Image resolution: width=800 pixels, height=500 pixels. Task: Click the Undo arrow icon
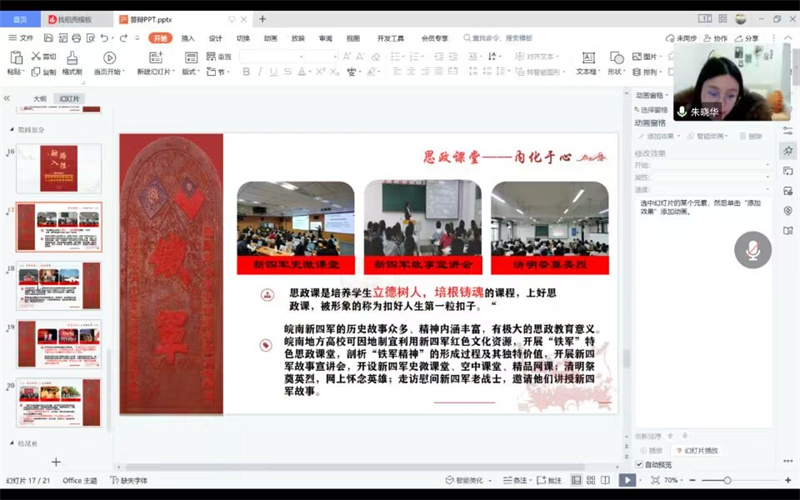[x=104, y=38]
